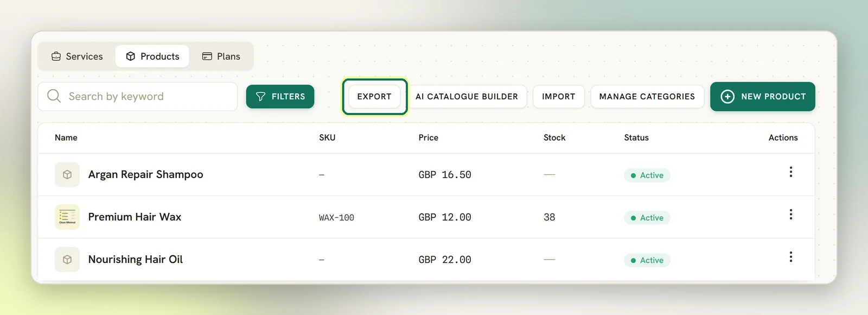Click the Price column header
The width and height of the screenshot is (868, 315).
point(428,138)
